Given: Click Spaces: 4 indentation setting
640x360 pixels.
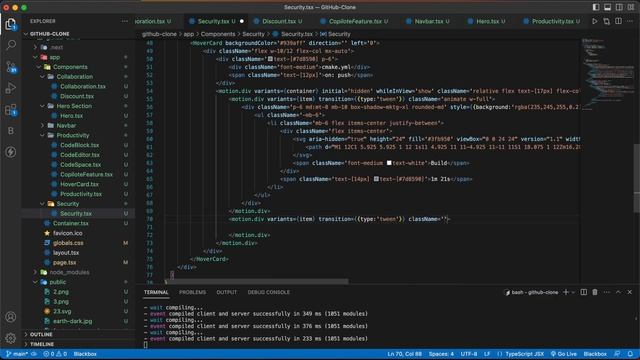Looking at the screenshot, I should coord(441,354).
